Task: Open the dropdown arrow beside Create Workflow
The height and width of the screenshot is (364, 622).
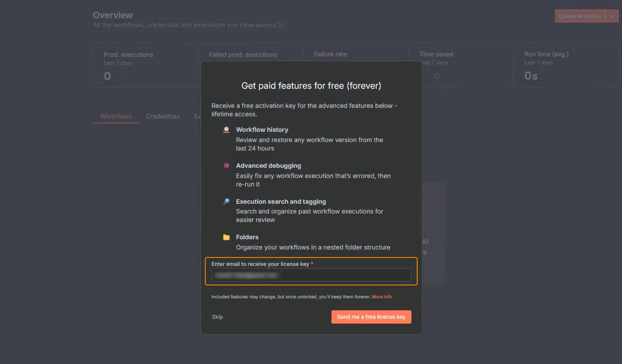Action: coord(612,16)
